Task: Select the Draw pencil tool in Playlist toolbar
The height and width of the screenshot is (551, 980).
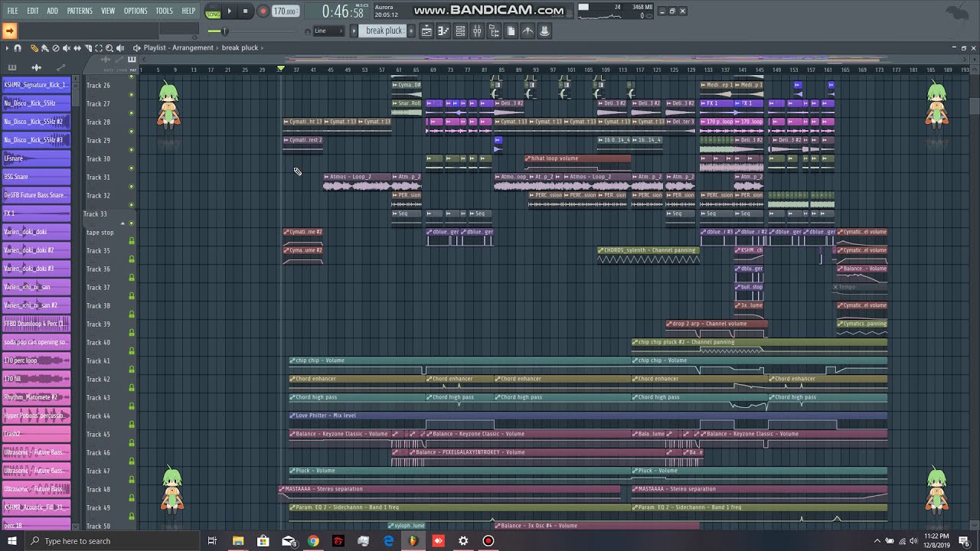Action: click(34, 47)
